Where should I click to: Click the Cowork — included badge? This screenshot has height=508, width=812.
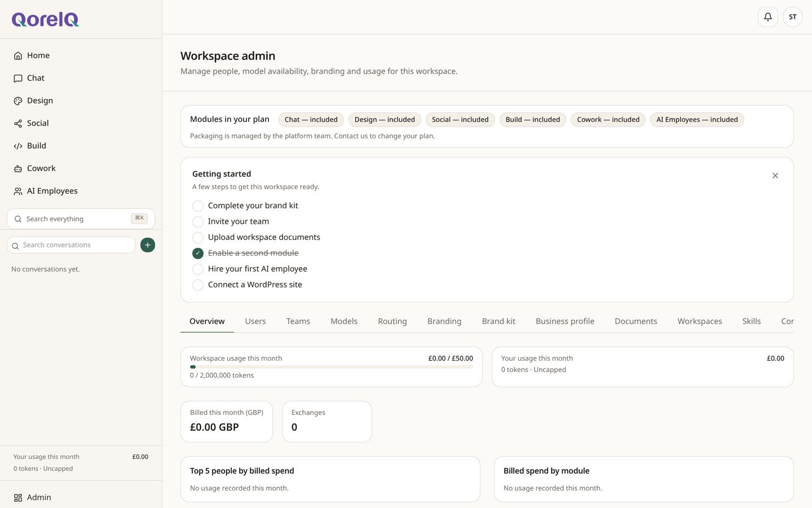608,120
